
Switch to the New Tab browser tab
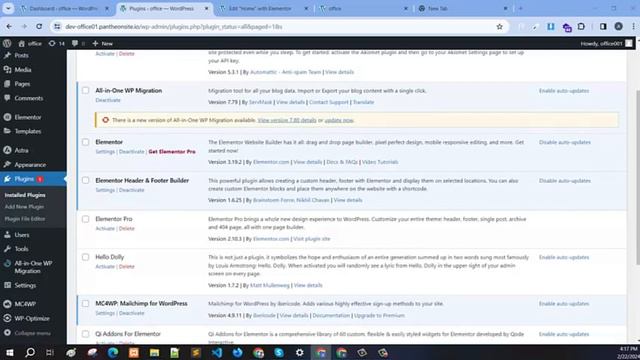(x=464, y=9)
